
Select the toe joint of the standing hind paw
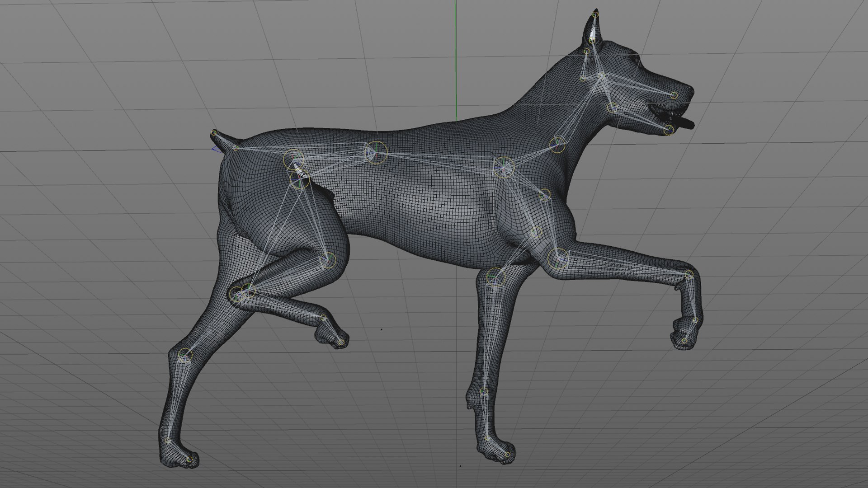(190, 460)
